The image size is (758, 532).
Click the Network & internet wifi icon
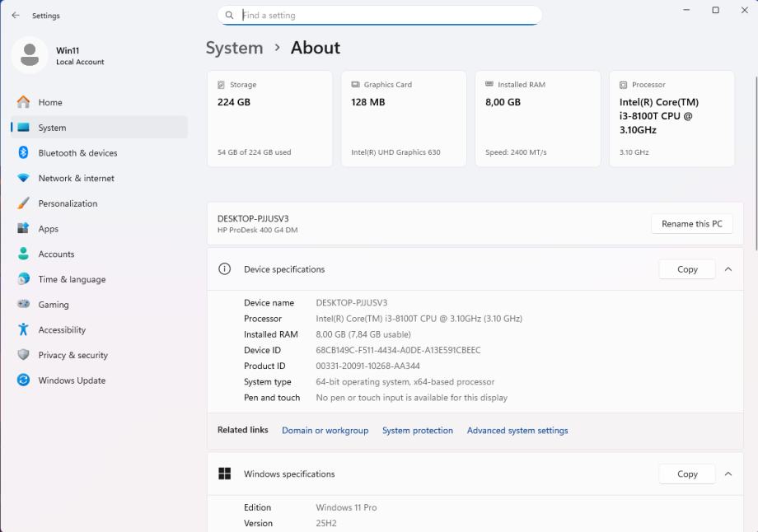tap(23, 178)
